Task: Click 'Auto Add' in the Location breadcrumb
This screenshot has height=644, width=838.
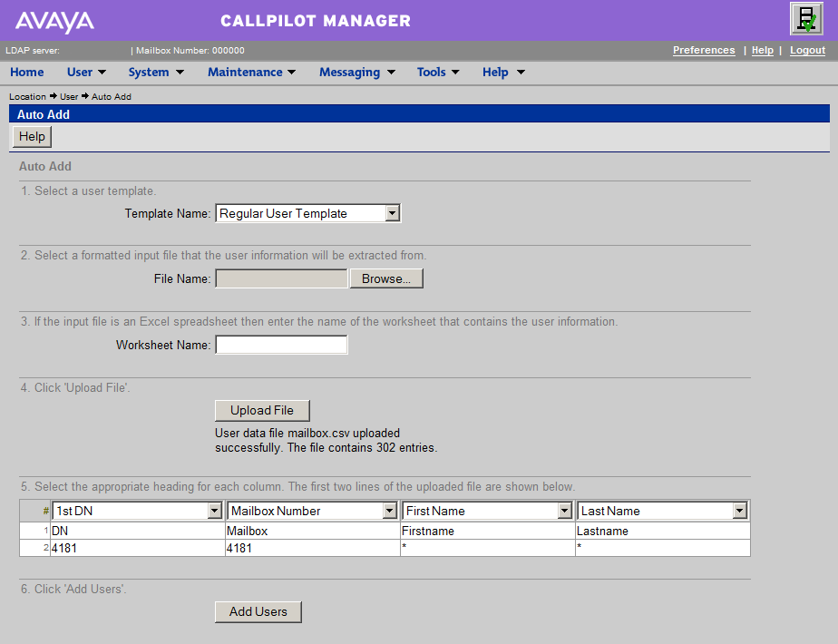Action: [x=112, y=97]
